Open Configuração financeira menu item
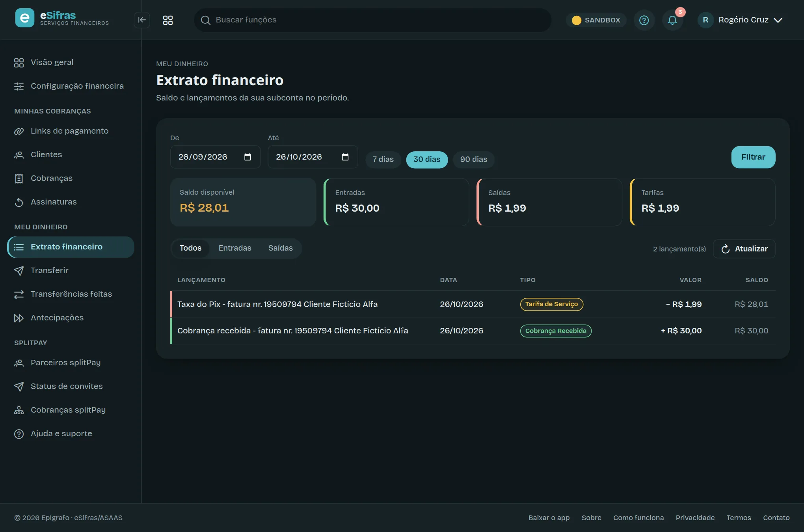This screenshot has width=804, height=532. tap(71, 86)
